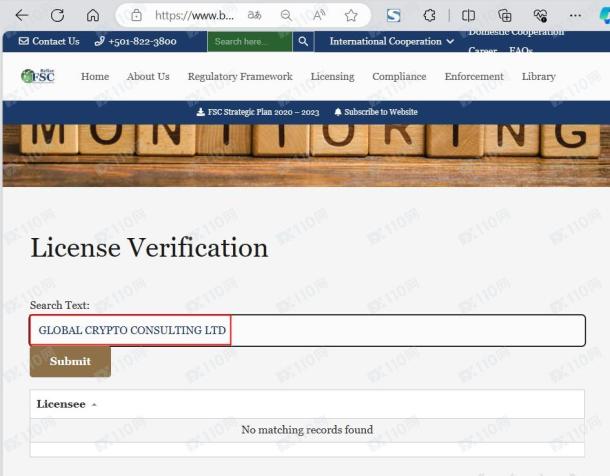
Task: Open the translate icon in the address bar
Action: (254, 15)
